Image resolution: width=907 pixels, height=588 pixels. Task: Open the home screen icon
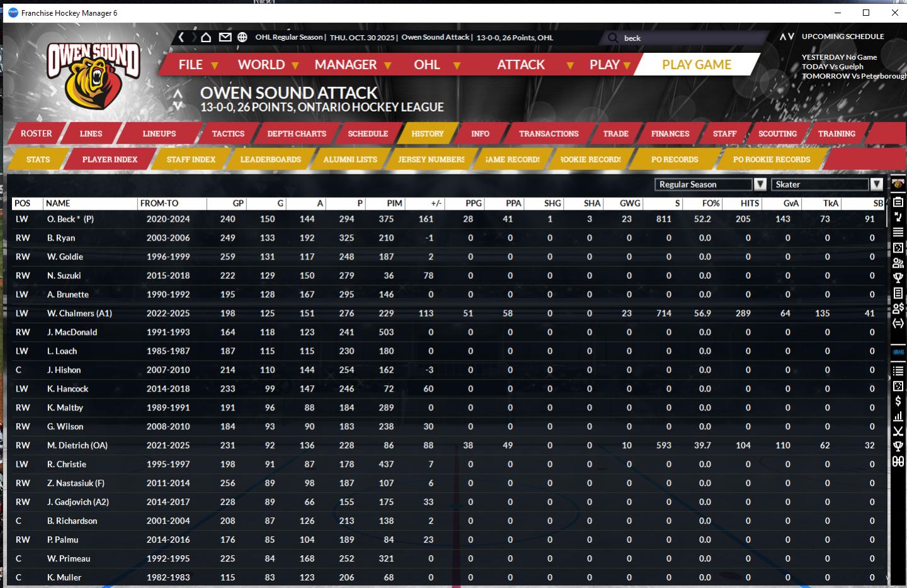[206, 37]
